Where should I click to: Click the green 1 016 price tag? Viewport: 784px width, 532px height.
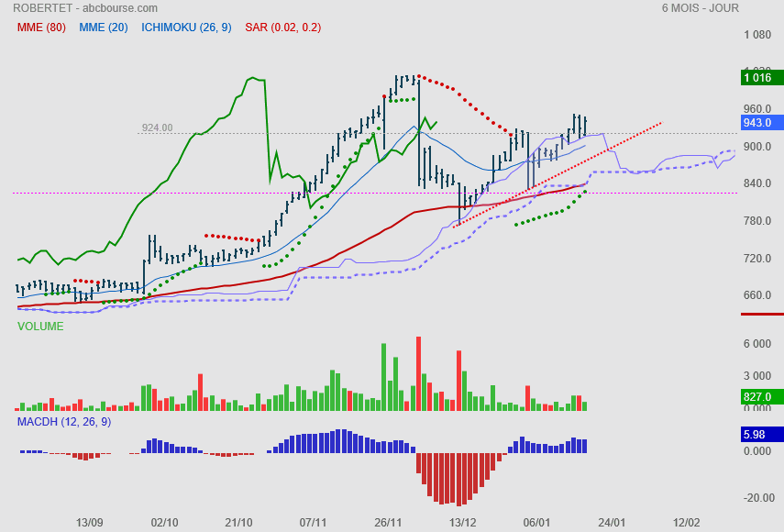762,77
